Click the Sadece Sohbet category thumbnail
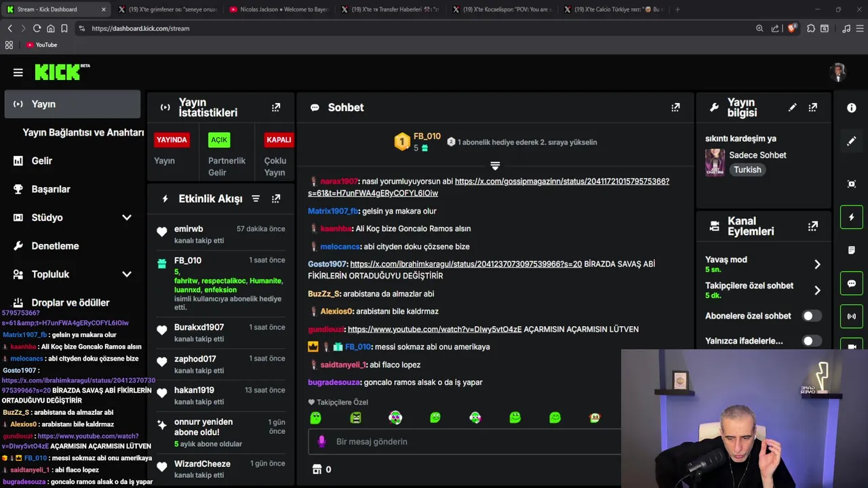This screenshot has width=868, height=488. tap(715, 163)
